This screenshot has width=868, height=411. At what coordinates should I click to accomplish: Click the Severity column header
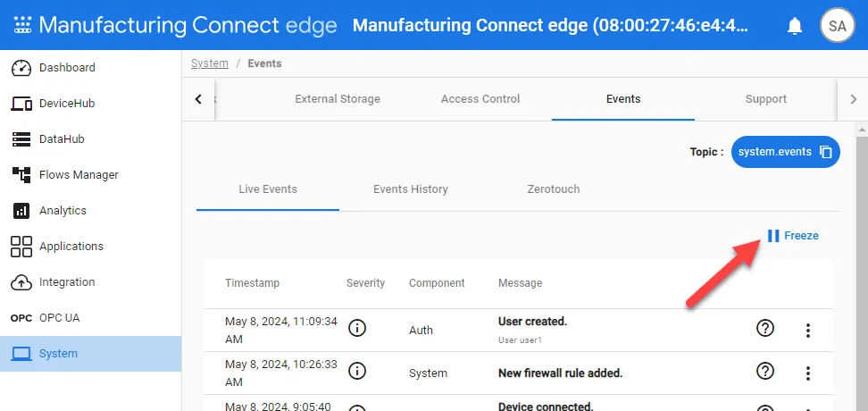pyautogui.click(x=365, y=283)
